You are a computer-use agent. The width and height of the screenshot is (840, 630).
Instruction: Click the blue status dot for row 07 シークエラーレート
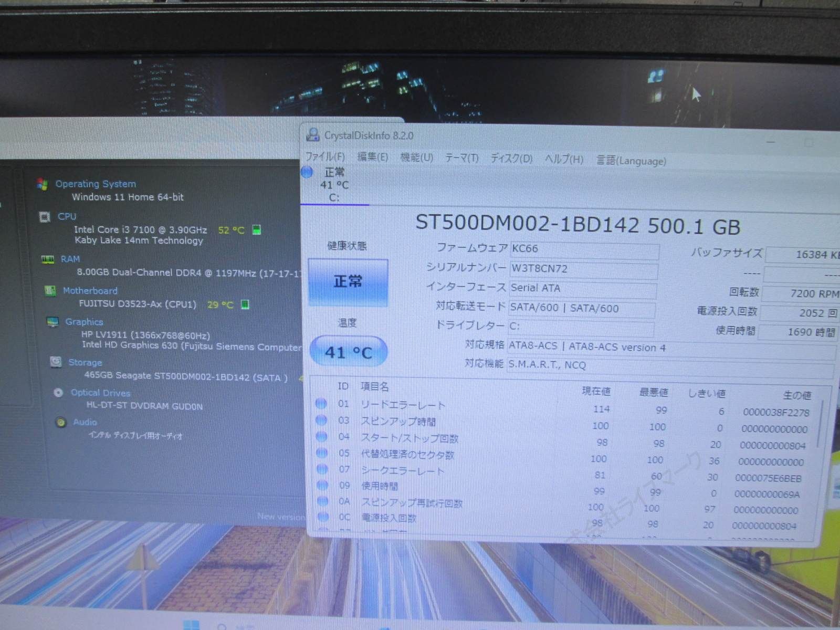[322, 469]
